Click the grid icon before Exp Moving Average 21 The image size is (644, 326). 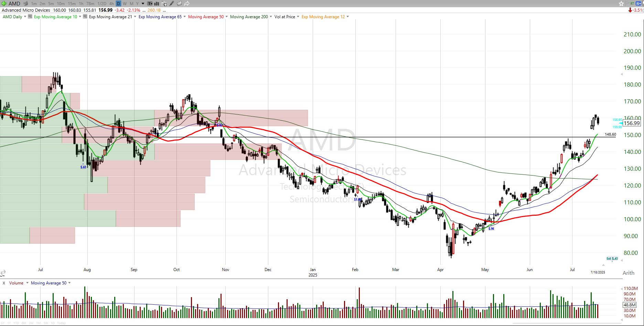pyautogui.click(x=85, y=16)
